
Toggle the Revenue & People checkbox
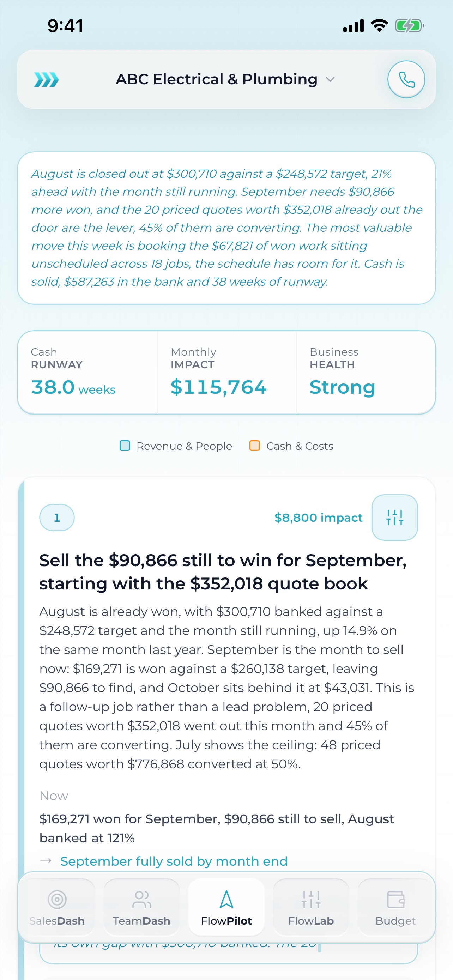click(x=125, y=446)
